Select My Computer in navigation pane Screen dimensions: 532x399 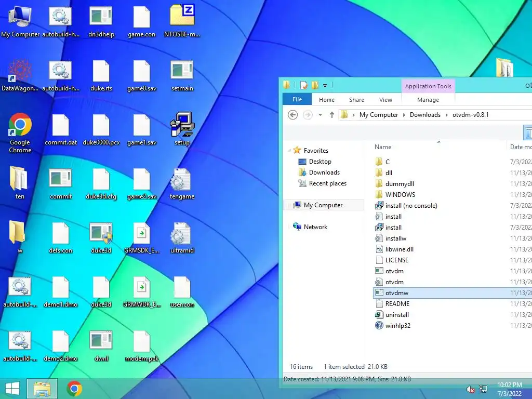324,205
